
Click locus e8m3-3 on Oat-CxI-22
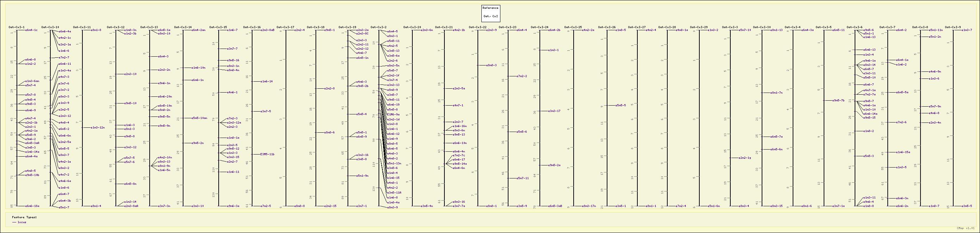tap(491, 65)
